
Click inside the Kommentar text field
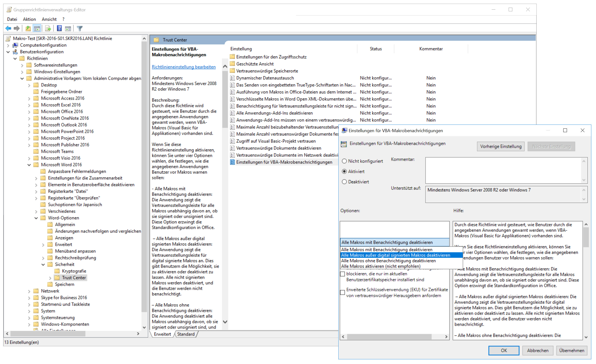[503, 170]
